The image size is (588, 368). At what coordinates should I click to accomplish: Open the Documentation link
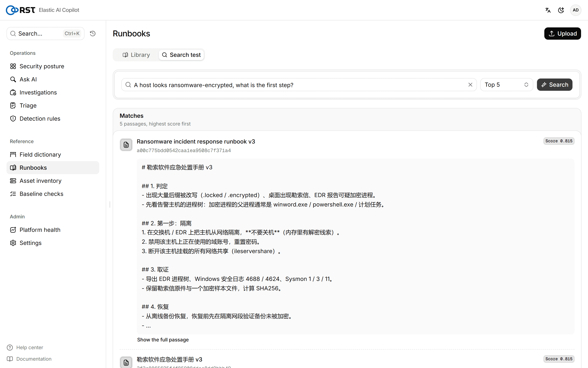click(29, 359)
